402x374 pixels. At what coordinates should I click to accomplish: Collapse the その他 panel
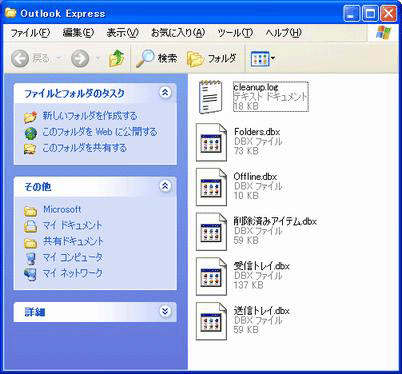click(165, 186)
